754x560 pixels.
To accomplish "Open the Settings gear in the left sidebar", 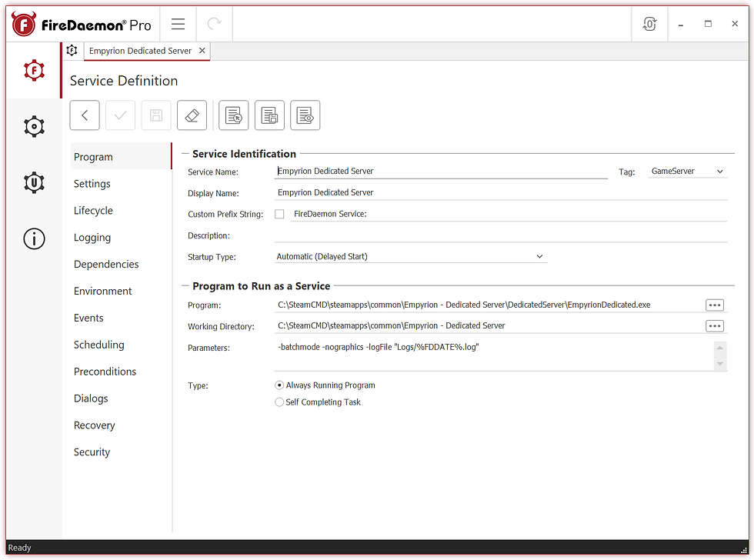I will [x=34, y=126].
